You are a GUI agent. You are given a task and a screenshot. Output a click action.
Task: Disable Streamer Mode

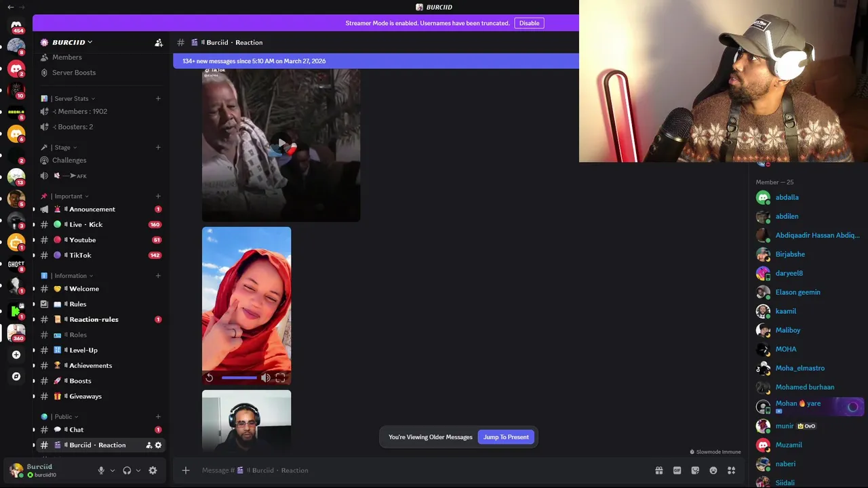click(529, 23)
